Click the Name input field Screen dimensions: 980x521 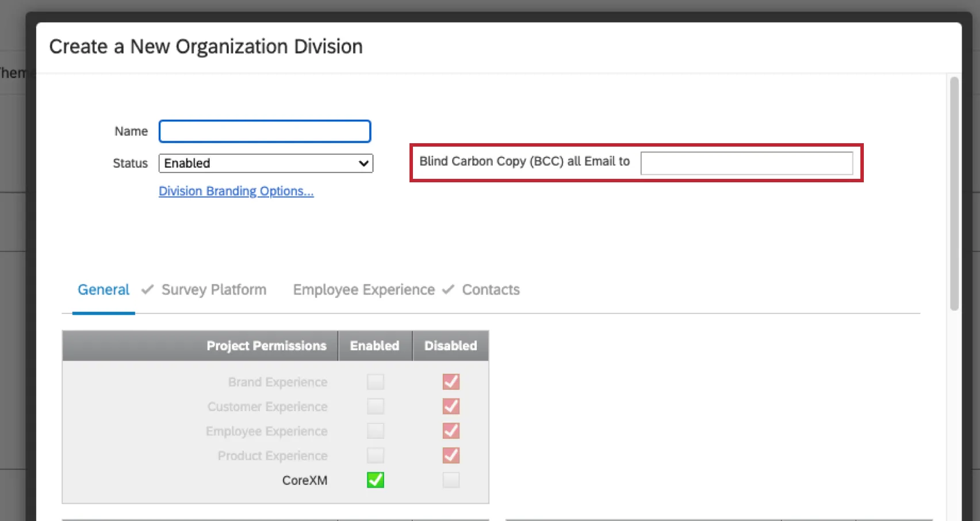pos(265,131)
